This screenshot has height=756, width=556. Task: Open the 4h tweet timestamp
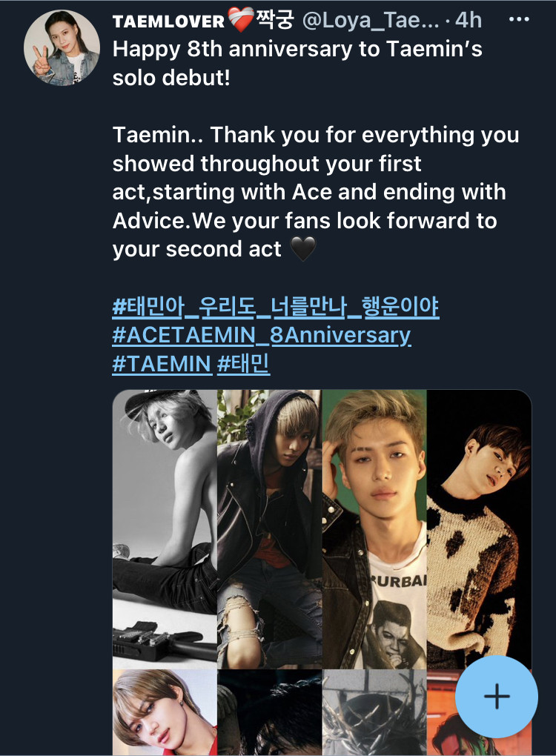(x=469, y=20)
